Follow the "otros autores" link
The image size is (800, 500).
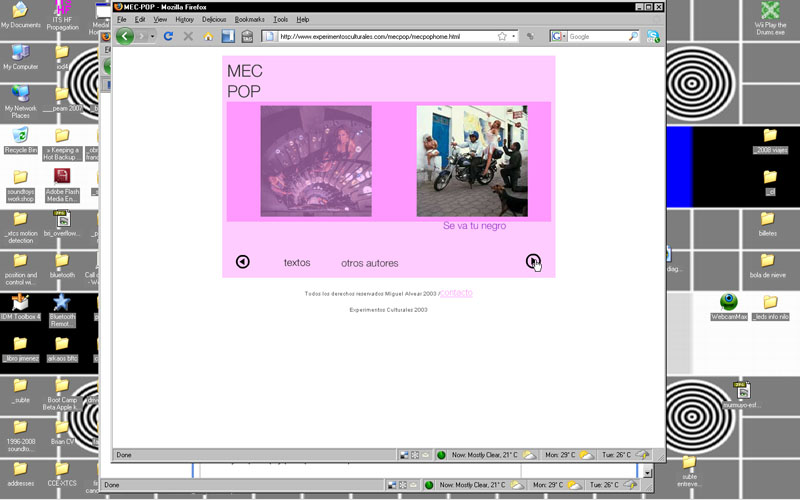(x=369, y=264)
